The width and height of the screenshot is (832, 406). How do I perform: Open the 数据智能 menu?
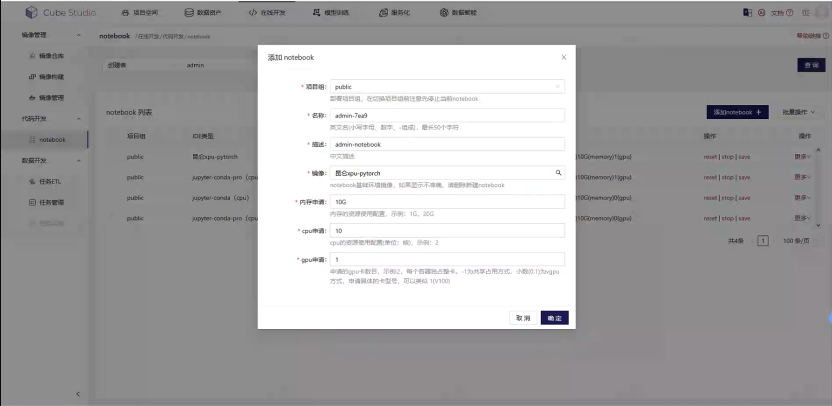pyautogui.click(x=458, y=12)
